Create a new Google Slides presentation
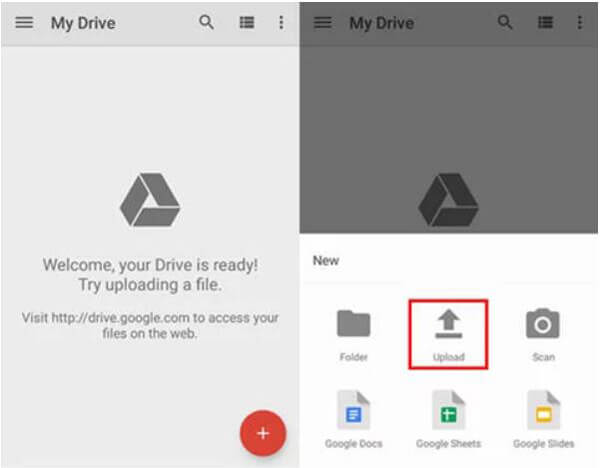600x468 pixels. pyautogui.click(x=543, y=419)
